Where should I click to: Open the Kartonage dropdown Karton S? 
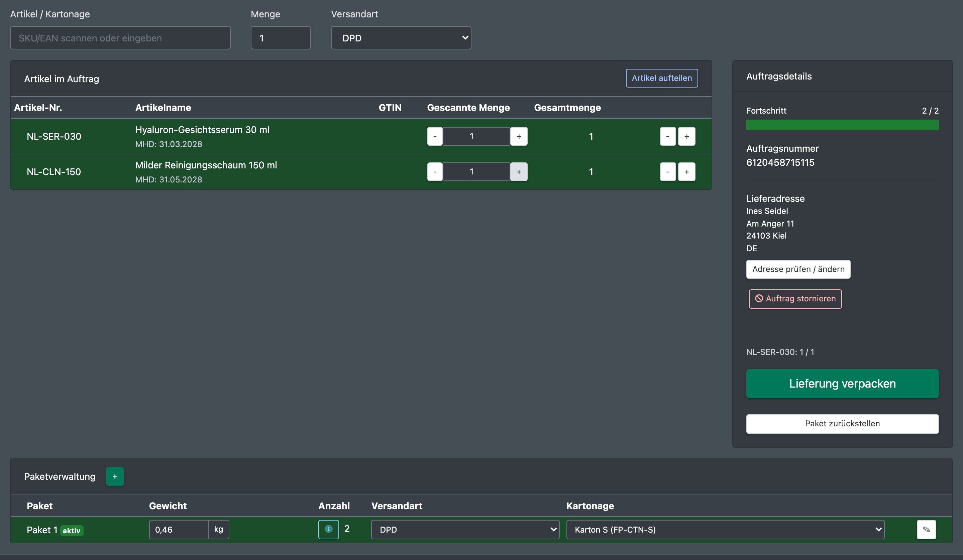click(725, 530)
